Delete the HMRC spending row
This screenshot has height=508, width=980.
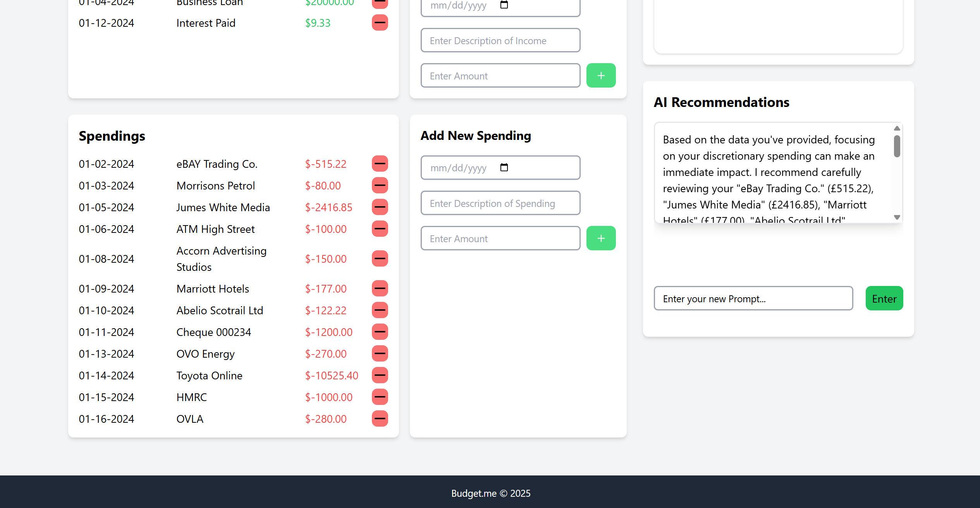(380, 397)
